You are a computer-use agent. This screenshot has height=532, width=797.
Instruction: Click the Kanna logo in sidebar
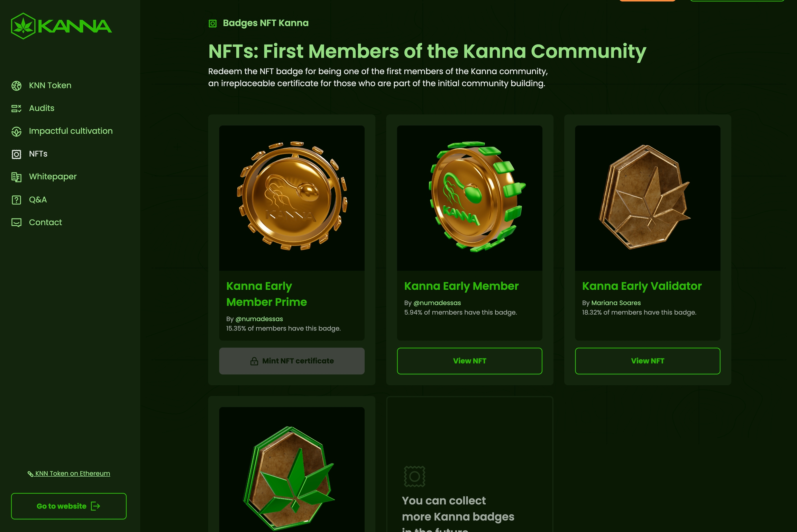click(x=61, y=26)
